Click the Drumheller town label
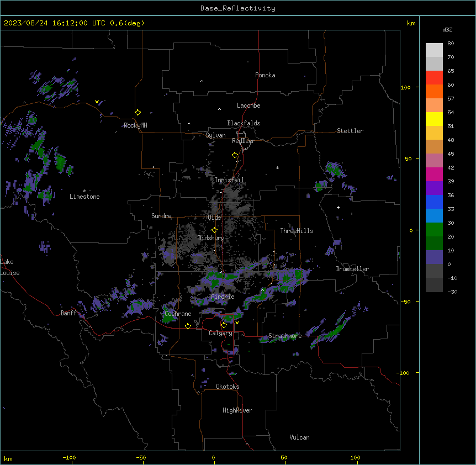This screenshot has width=476, height=465. point(352,269)
